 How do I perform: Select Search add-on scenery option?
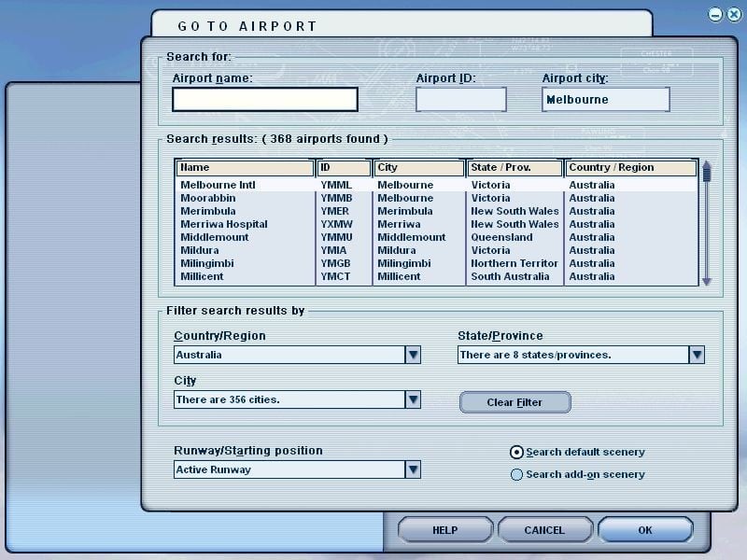tap(516, 474)
